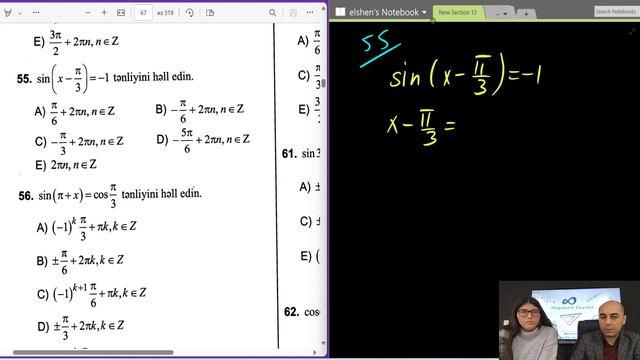Click question 56 answer A) (−1)^k π/3 + πk
The width and height of the screenshot is (640, 360).
[87, 229]
